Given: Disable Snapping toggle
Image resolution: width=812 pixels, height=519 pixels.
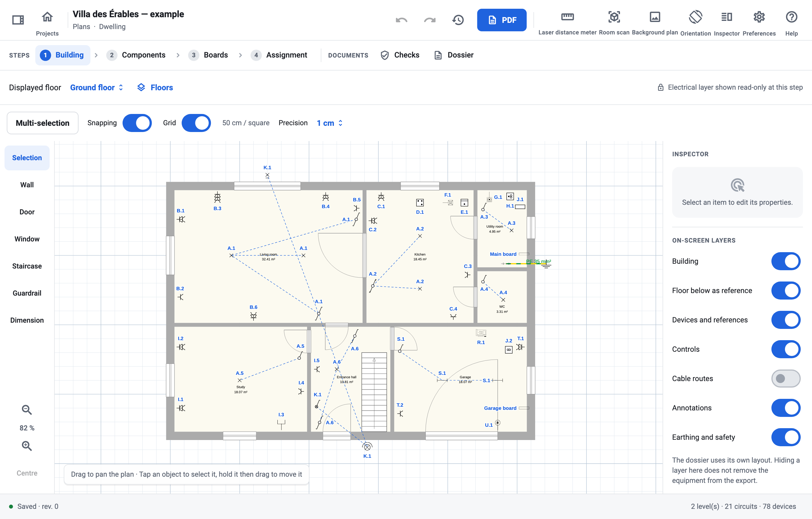Looking at the screenshot, I should click(137, 123).
